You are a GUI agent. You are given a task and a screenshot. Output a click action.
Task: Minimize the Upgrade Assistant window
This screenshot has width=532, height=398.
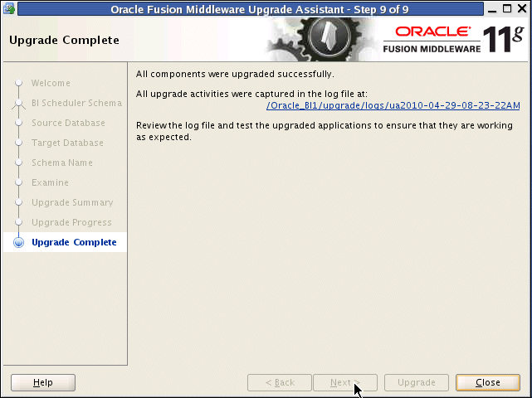click(491, 9)
